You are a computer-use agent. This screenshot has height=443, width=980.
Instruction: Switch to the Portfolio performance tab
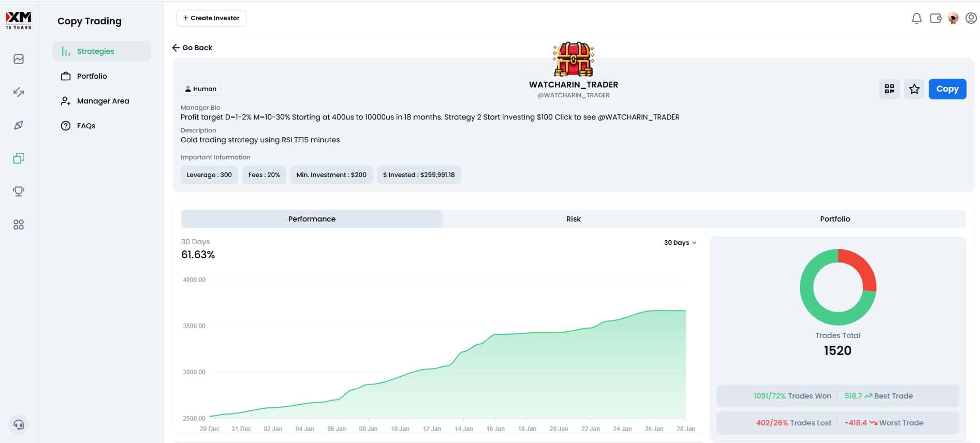835,219
